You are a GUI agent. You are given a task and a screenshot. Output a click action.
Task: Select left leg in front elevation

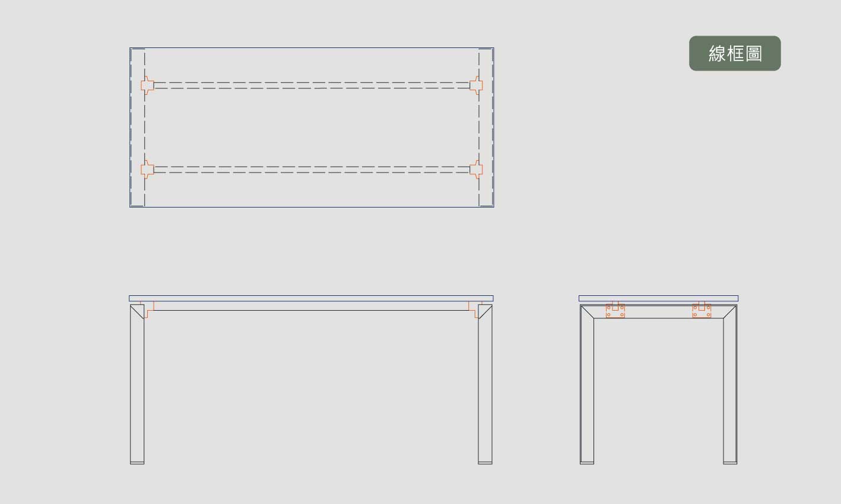(137, 384)
